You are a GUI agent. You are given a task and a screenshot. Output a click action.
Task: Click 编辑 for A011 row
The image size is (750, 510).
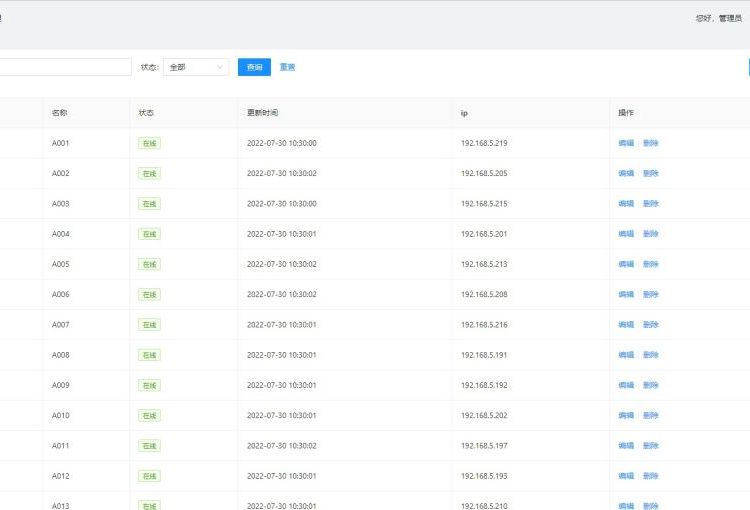coord(626,445)
